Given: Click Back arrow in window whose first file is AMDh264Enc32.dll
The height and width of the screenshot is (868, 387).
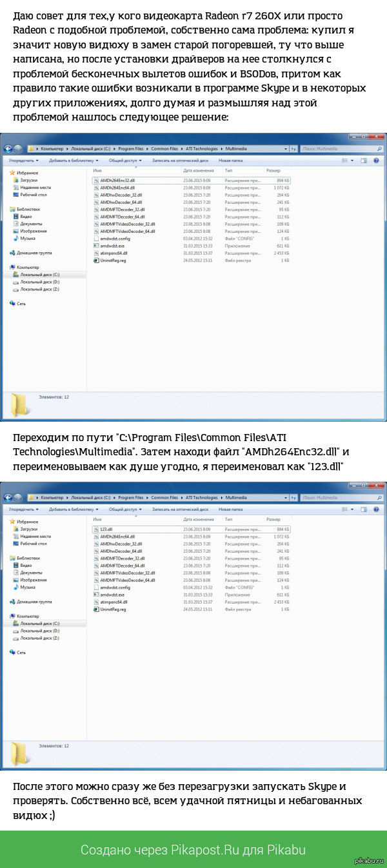Looking at the screenshot, I should point(8,149).
